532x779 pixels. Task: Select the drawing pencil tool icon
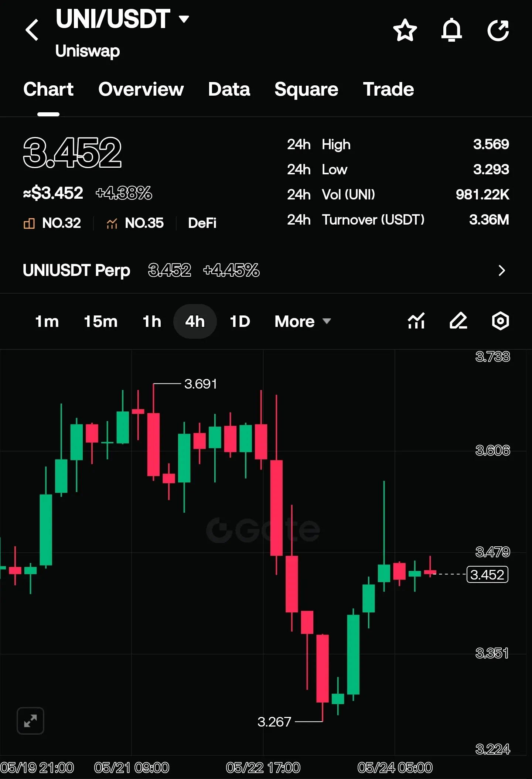[458, 321]
